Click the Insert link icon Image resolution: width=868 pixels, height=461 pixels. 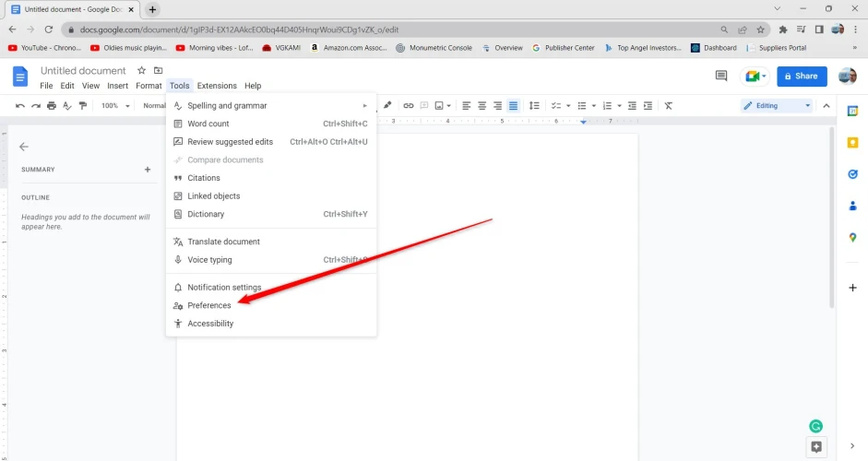pyautogui.click(x=409, y=106)
